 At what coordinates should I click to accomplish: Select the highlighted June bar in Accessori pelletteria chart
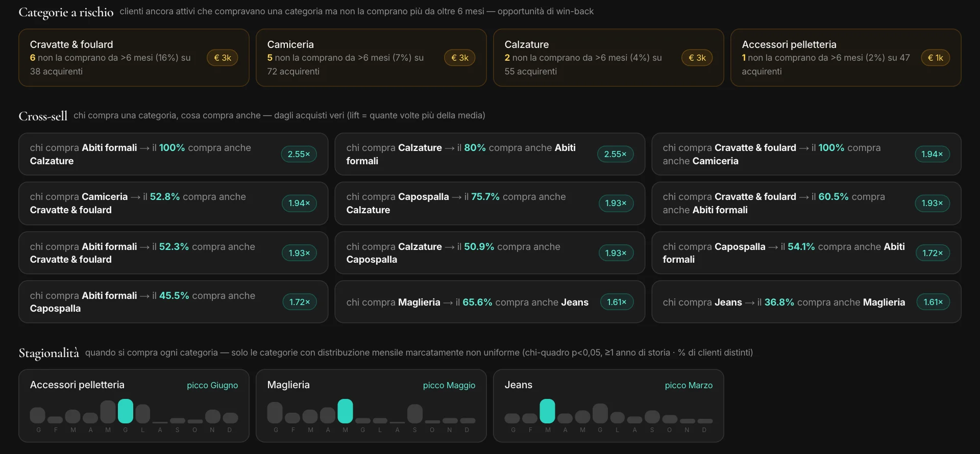coord(126,411)
